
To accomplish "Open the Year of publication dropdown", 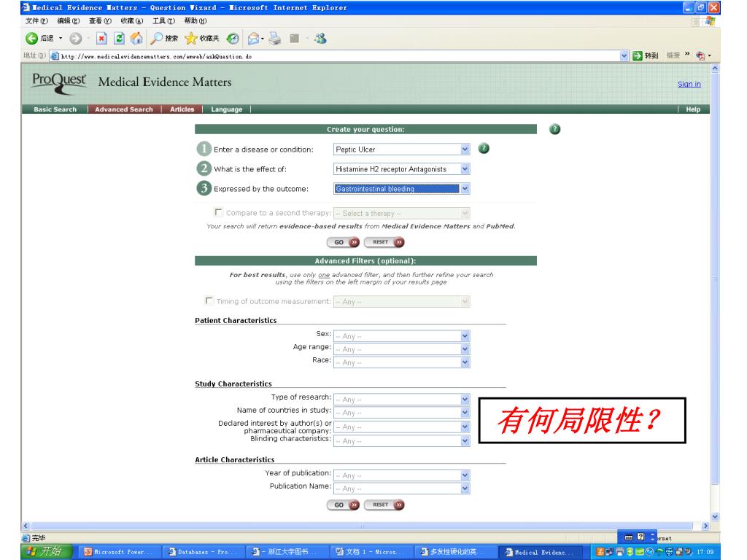I will point(402,475).
